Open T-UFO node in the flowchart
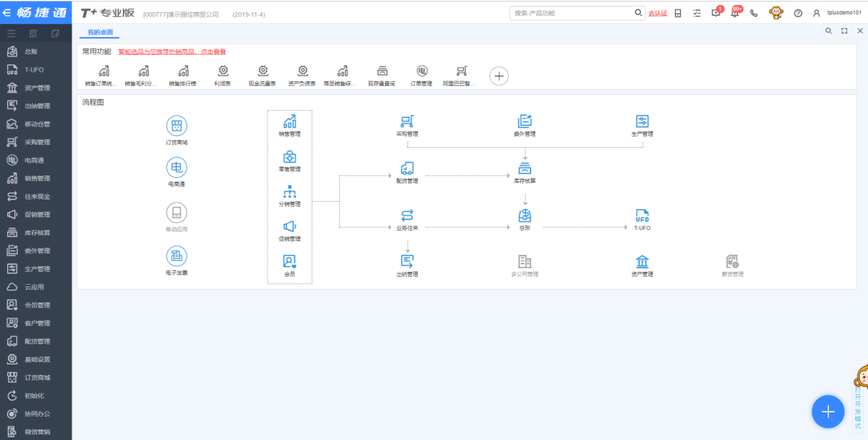This screenshot has width=868, height=440. tap(642, 220)
